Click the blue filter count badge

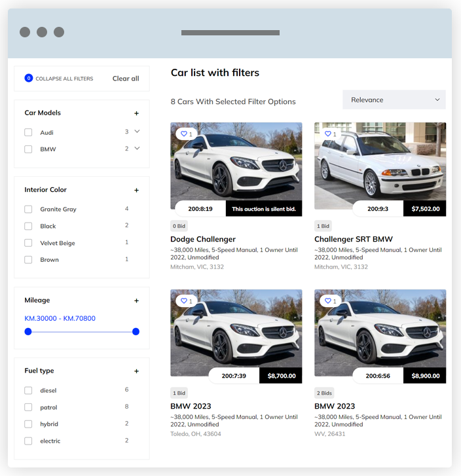click(29, 79)
